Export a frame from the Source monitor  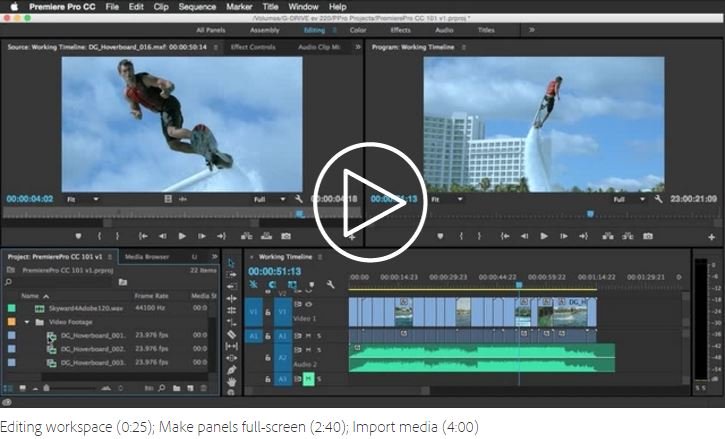286,236
